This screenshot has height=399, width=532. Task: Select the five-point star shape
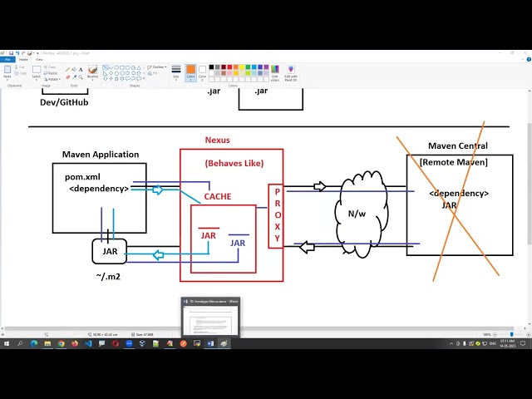pos(116,78)
